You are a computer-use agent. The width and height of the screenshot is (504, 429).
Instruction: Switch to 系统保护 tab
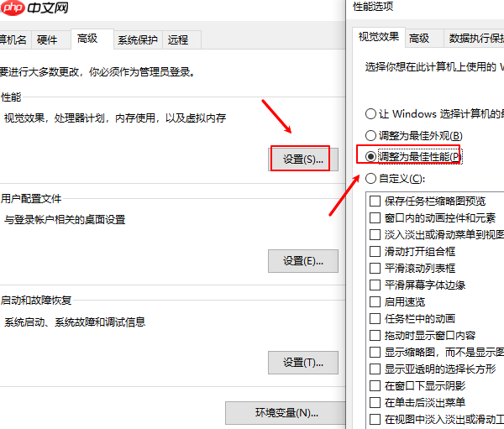point(138,39)
